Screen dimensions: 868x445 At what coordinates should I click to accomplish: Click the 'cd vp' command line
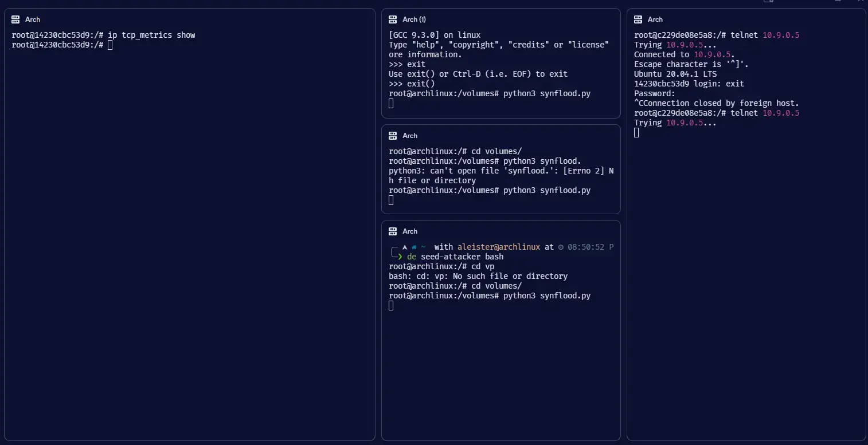[x=441, y=267]
